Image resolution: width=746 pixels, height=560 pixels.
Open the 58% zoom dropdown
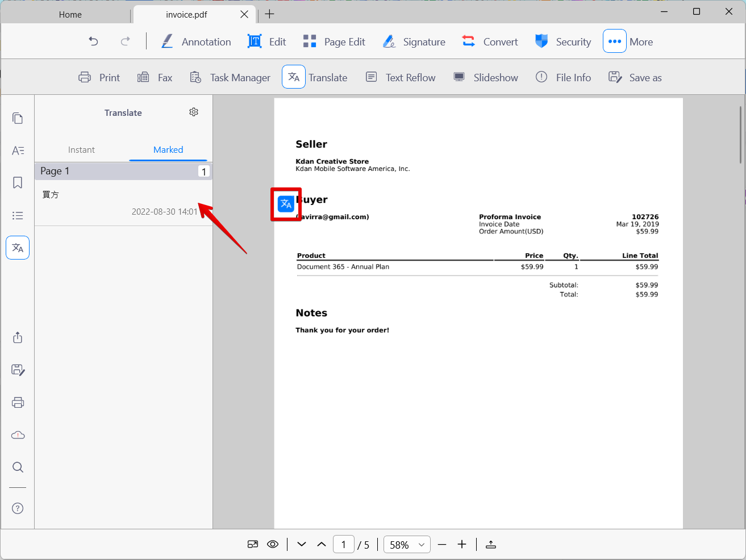click(x=407, y=545)
